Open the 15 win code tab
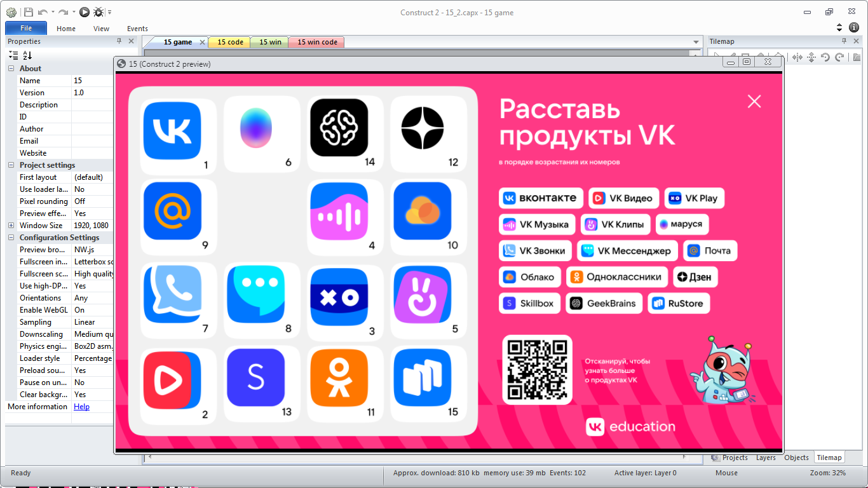Screen dimensions: 868x488 coord(317,42)
